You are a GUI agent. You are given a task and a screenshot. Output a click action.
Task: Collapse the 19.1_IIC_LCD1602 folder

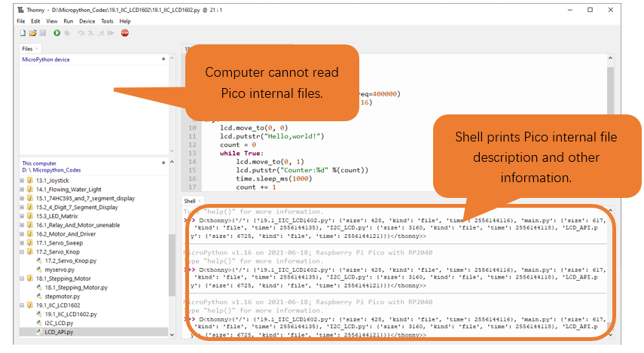click(x=22, y=305)
